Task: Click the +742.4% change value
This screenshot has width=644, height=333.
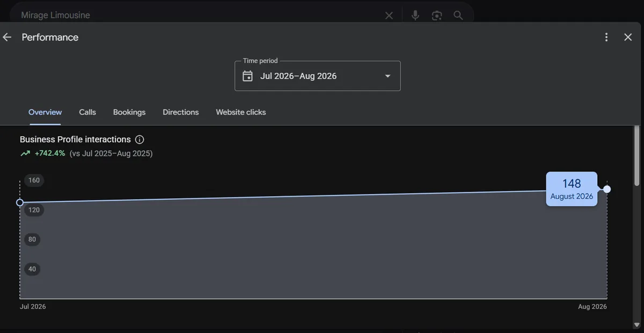Action: 50,154
